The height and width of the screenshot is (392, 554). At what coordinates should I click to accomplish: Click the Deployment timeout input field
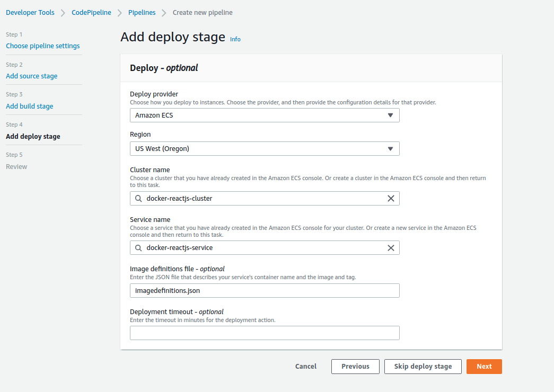pyautogui.click(x=265, y=333)
